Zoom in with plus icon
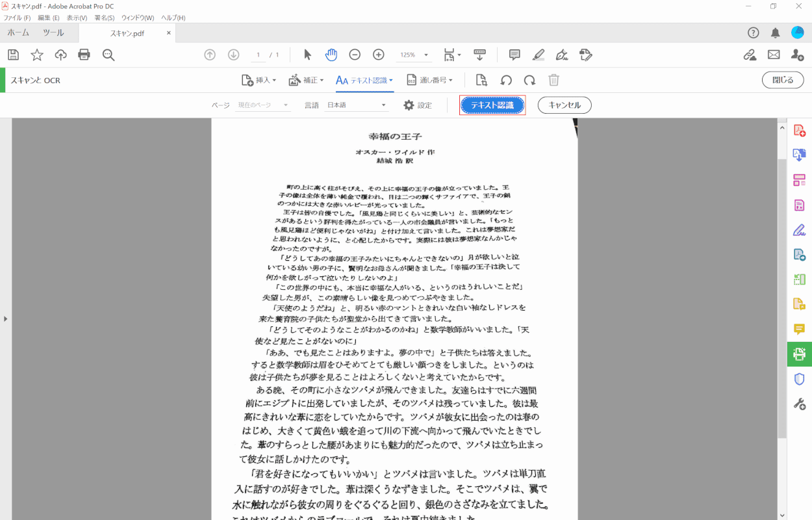 click(x=379, y=55)
